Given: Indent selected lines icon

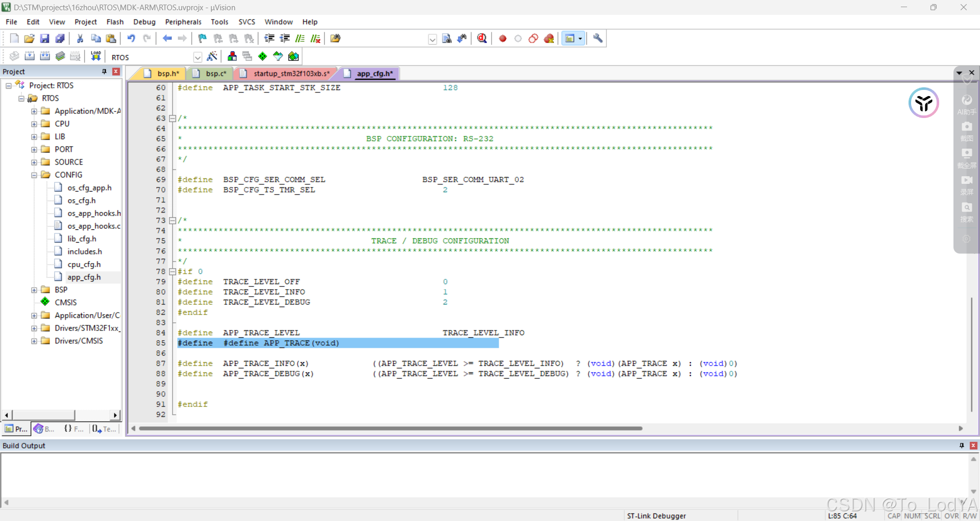Looking at the screenshot, I should [269, 38].
